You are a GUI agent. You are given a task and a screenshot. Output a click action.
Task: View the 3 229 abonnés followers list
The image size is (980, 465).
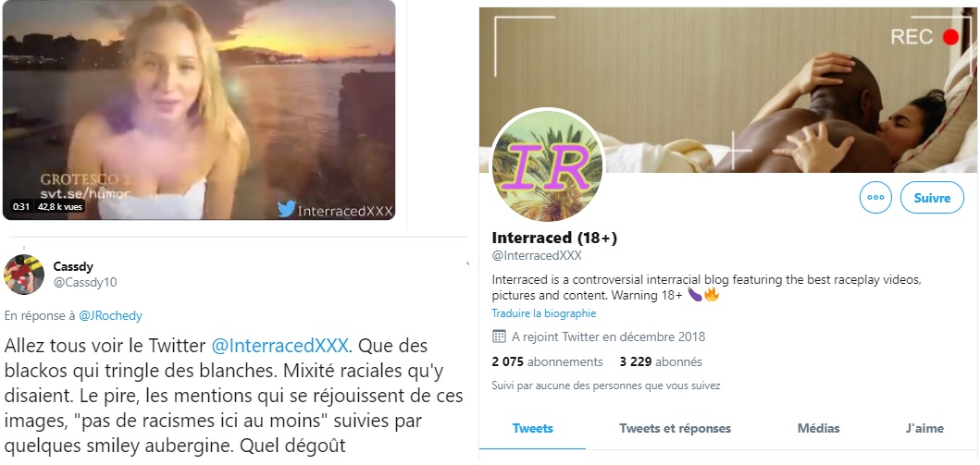click(x=661, y=362)
